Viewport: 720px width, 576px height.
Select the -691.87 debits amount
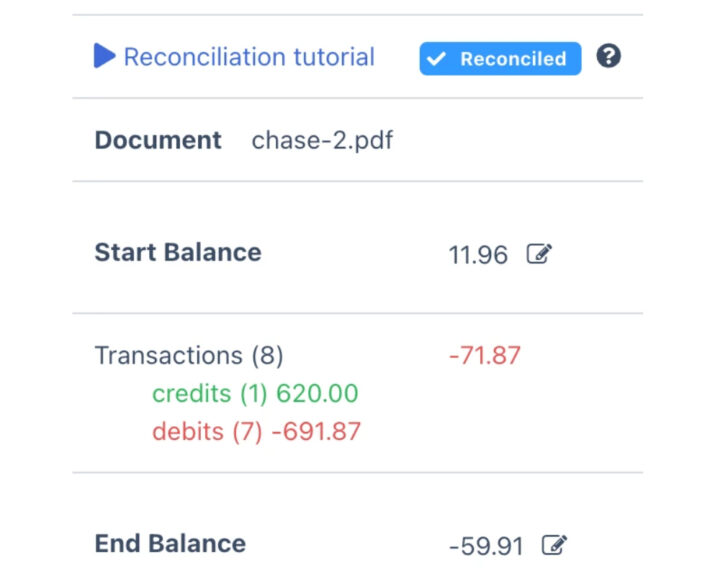click(x=316, y=432)
